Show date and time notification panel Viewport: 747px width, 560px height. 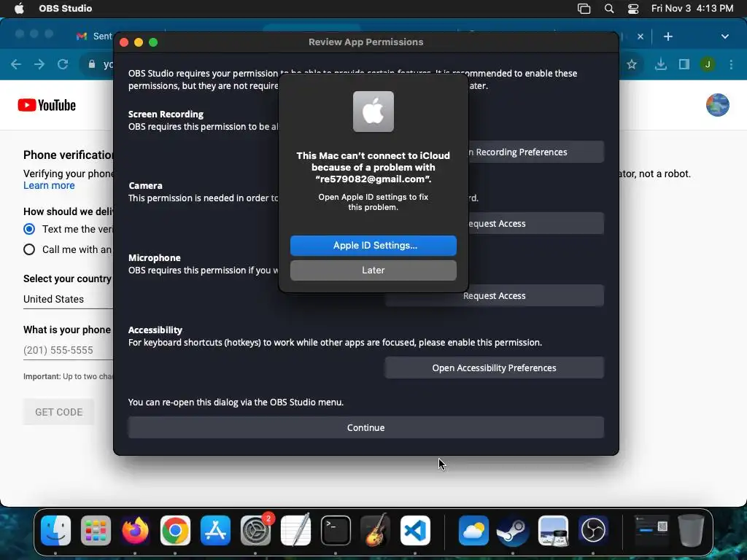(x=692, y=8)
